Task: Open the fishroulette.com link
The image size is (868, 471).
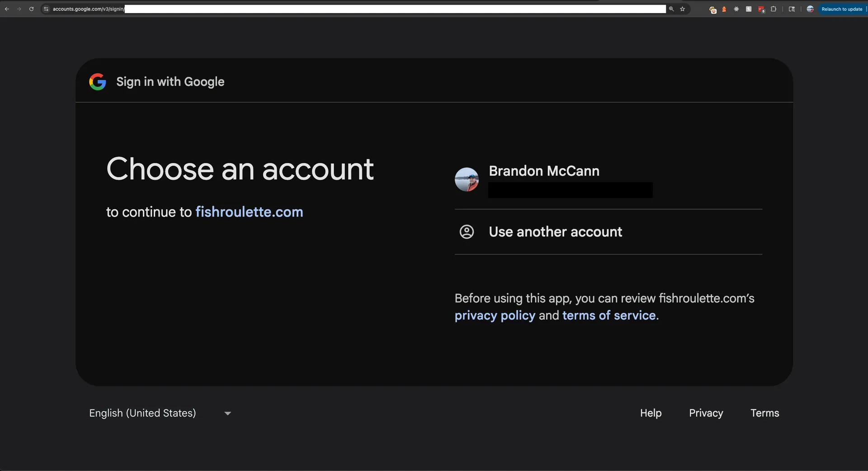Action: 249,212
